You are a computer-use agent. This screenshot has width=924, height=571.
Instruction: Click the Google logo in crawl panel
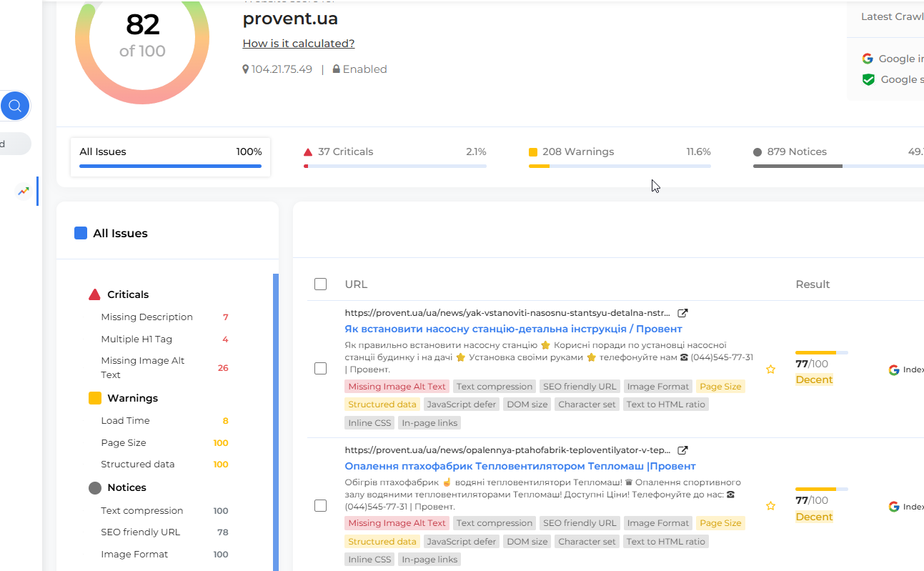coord(868,59)
